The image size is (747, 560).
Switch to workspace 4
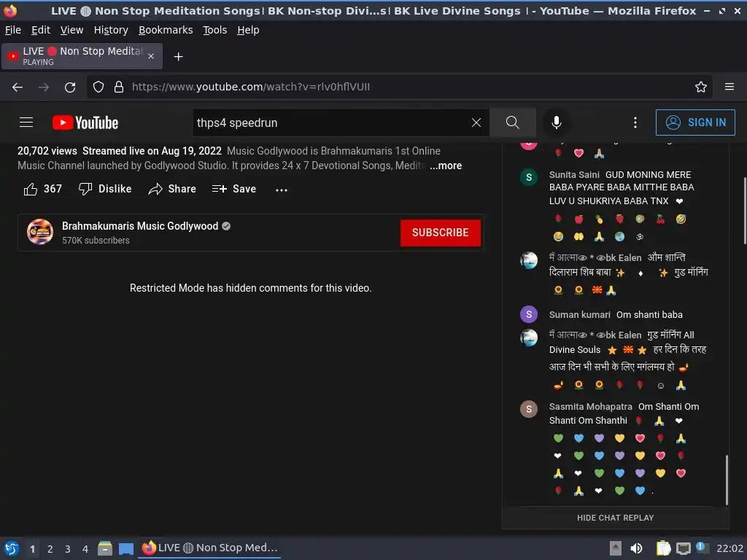pos(85,549)
